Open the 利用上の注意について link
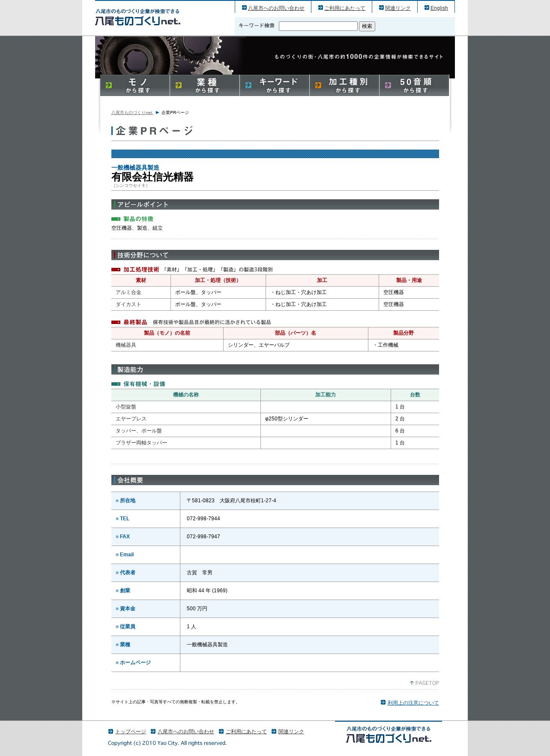 (413, 703)
